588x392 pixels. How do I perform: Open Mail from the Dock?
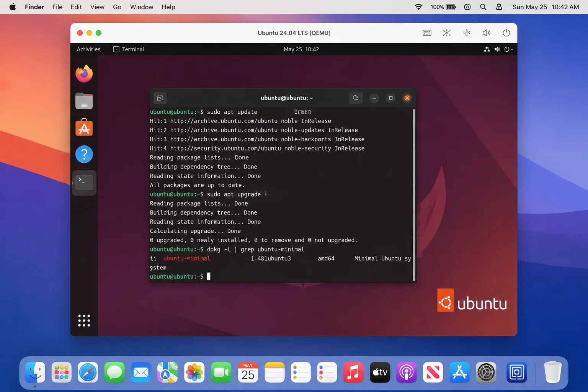coord(141,372)
